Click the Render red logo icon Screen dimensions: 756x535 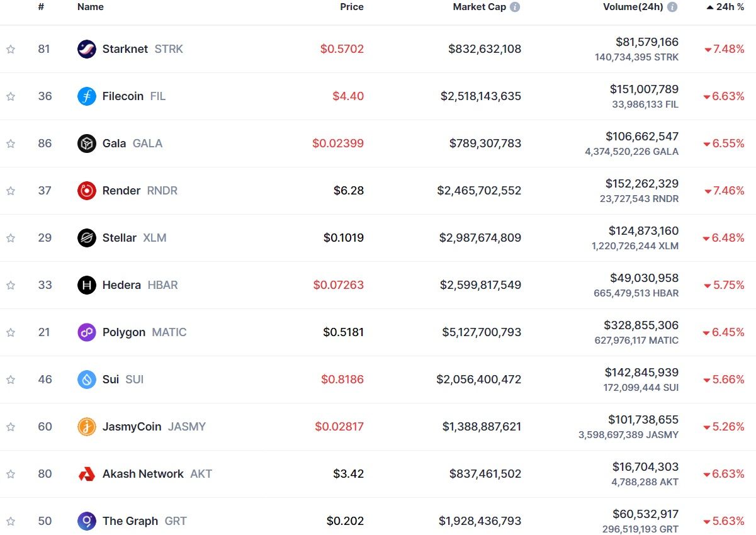coord(86,191)
